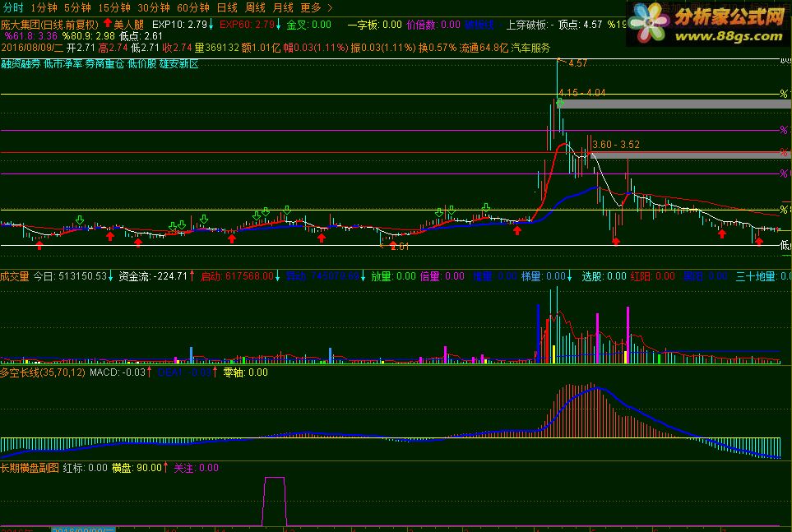Click the 顶点: 4.57 readout
Screen dimensions: 792x532
pyautogui.click(x=581, y=24)
